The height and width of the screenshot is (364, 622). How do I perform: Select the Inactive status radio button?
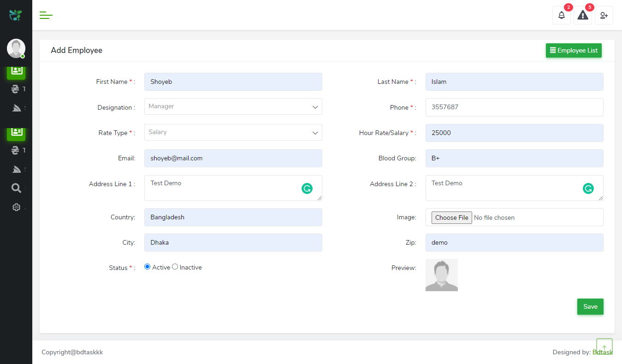tap(175, 267)
